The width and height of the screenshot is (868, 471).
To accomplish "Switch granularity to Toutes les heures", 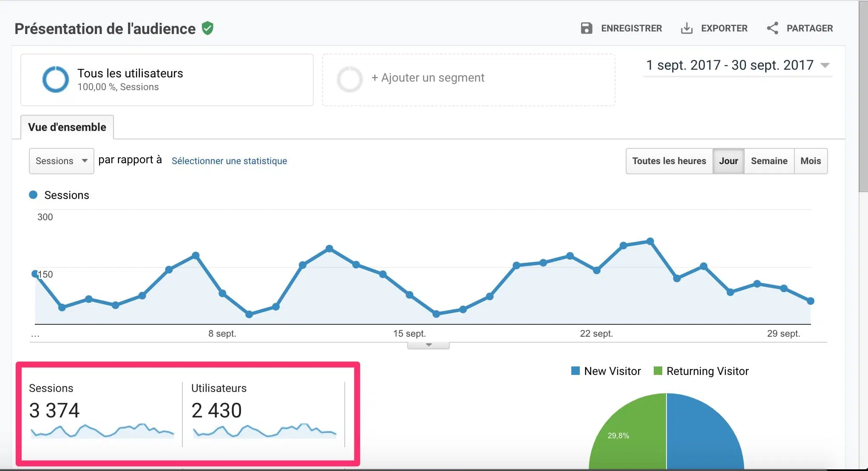I will coord(669,161).
